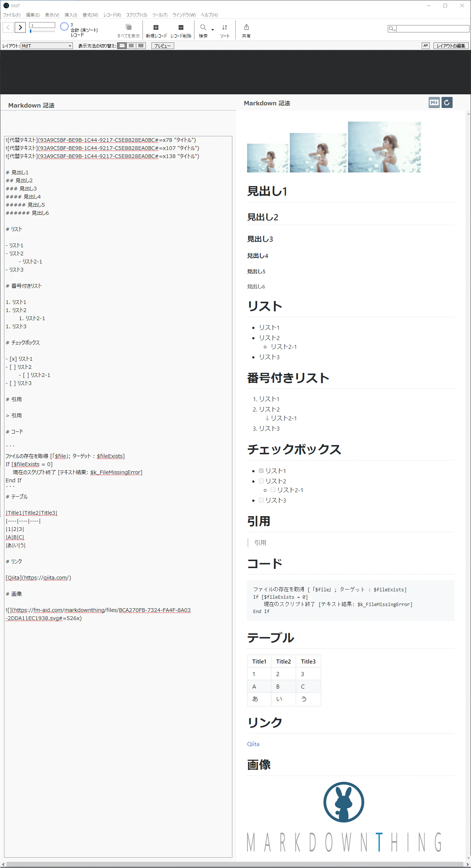The image size is (471, 868).
Task: Click the code block in preview
Action: click(351, 601)
